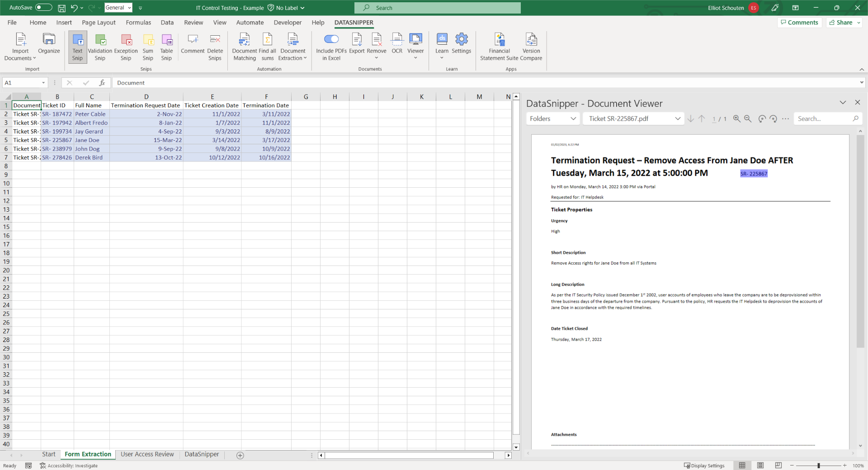Click the Organize documents icon

click(x=49, y=43)
